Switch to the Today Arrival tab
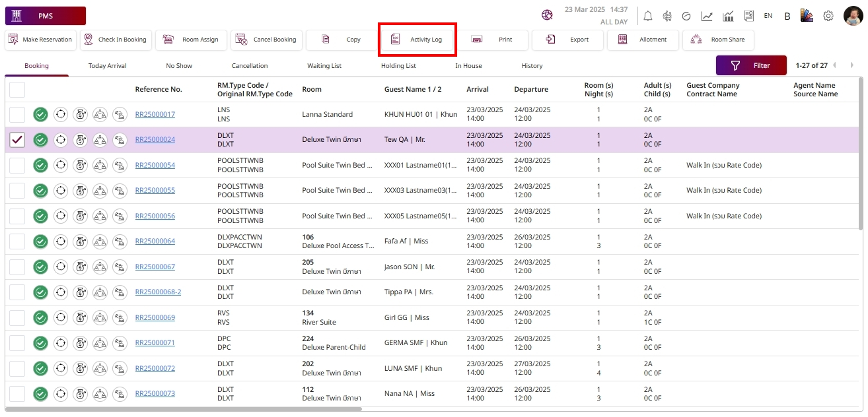868x417 pixels. [107, 66]
